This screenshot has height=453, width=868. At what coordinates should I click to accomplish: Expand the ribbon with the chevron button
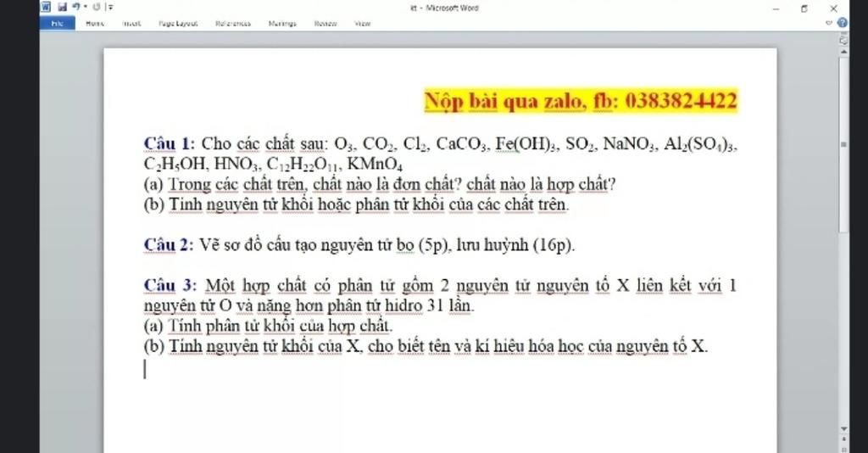click(829, 23)
